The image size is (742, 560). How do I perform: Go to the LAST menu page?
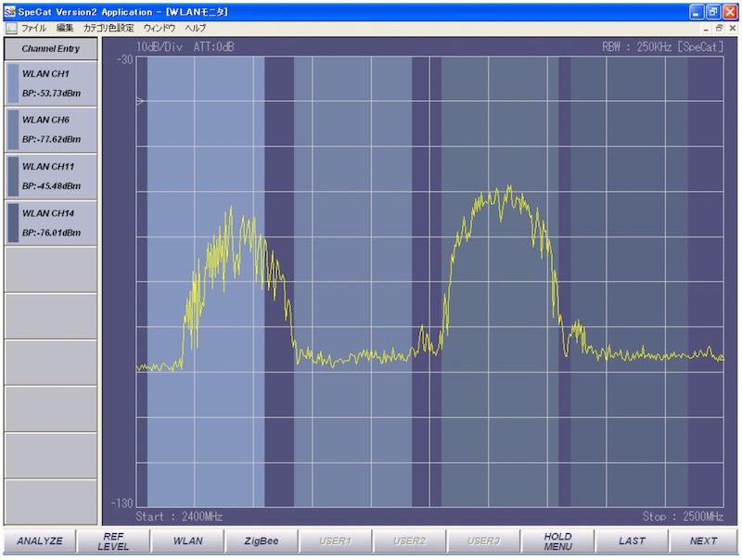click(632, 541)
